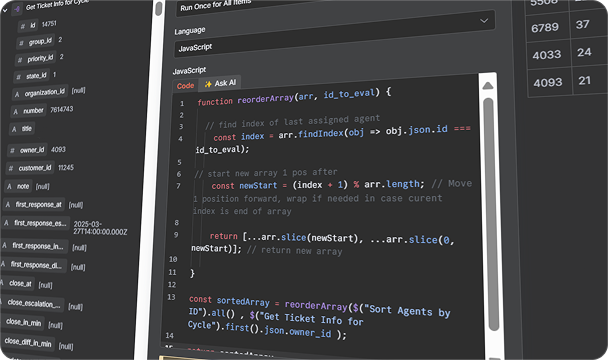Click the code editor vertical scrollbar thumb
The height and width of the screenshot is (360, 608).
click(x=491, y=213)
